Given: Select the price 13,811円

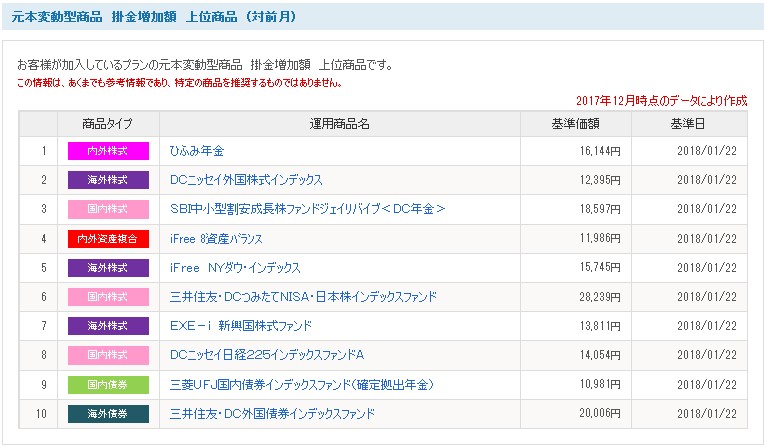Looking at the screenshot, I should [600, 326].
